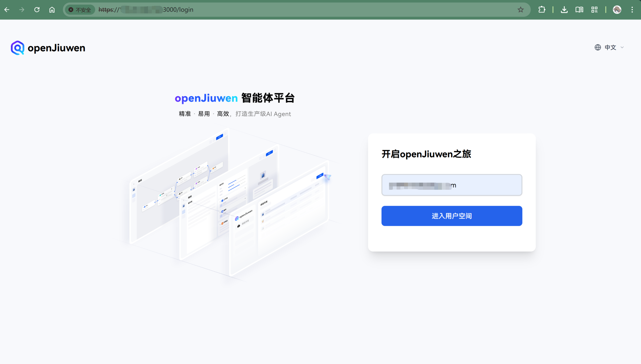The width and height of the screenshot is (641, 364).
Task: Bookmark this page with the star
Action: [x=521, y=10]
